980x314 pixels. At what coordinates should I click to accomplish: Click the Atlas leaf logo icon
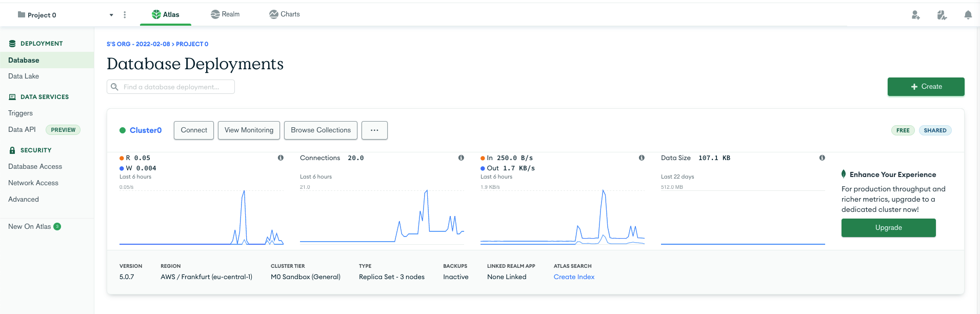(156, 14)
